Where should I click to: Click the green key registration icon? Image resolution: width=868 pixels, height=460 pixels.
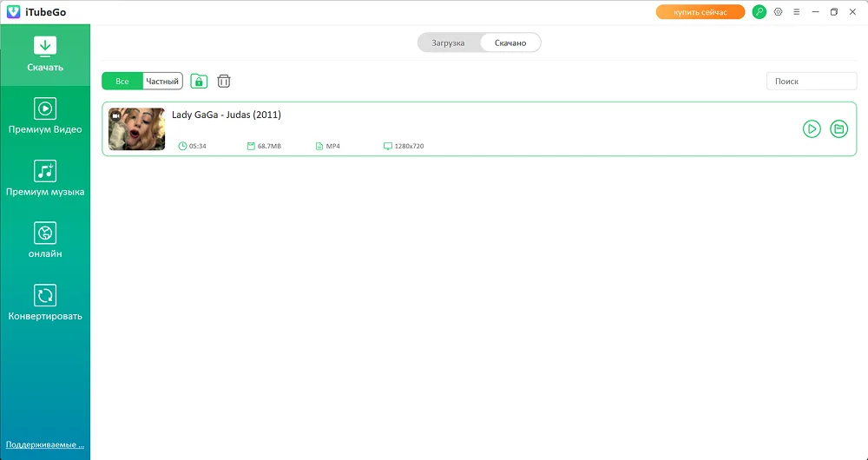[759, 12]
